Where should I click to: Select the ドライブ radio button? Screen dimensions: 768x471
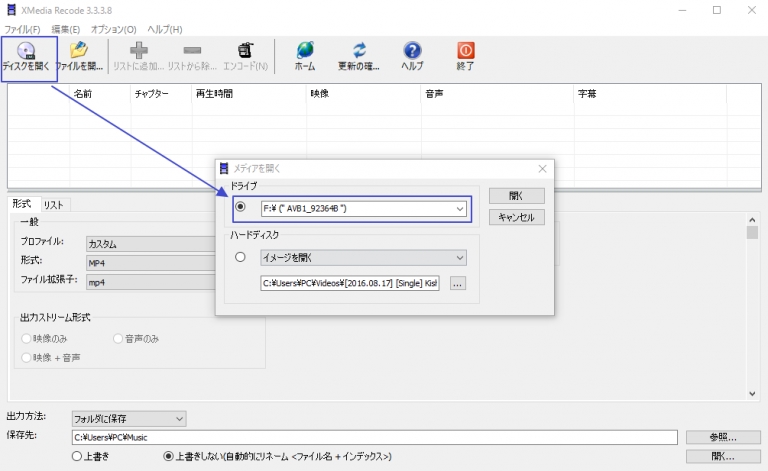pyautogui.click(x=240, y=208)
